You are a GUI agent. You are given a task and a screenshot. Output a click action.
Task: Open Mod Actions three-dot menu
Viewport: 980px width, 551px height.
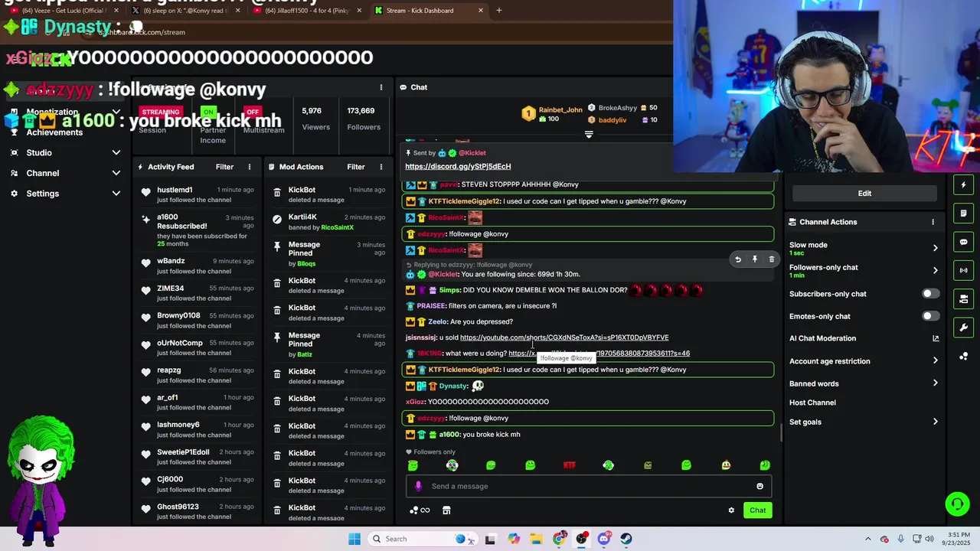[x=381, y=167]
